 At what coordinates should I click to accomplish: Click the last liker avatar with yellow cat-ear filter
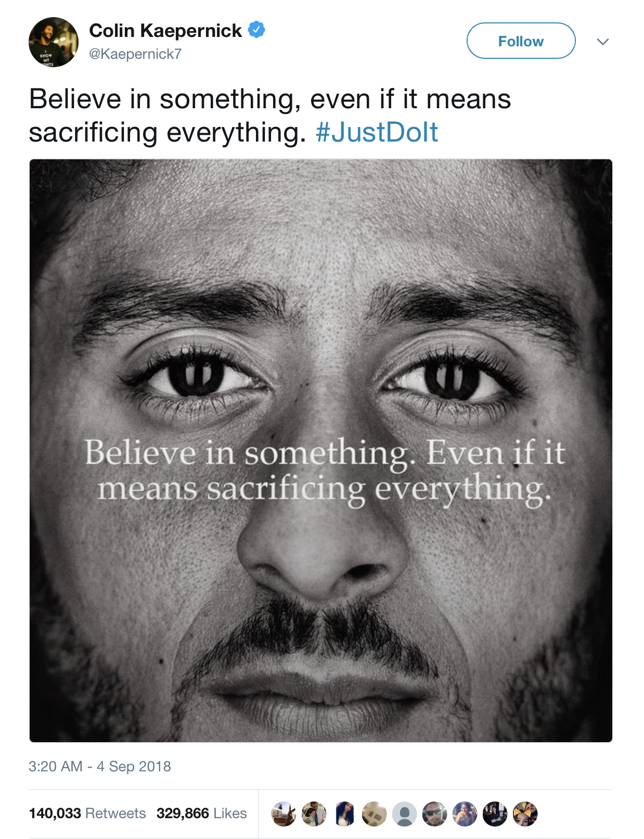tap(525, 814)
